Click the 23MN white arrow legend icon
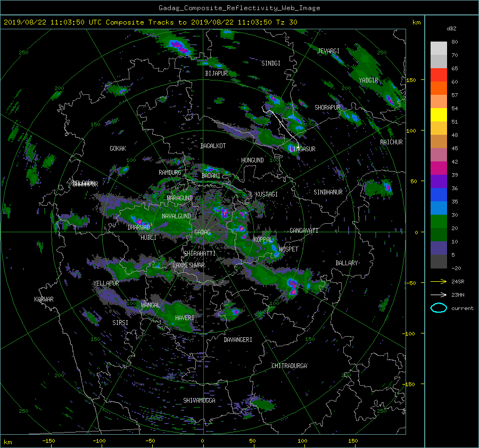The height and width of the screenshot is (448, 479). tap(439, 295)
